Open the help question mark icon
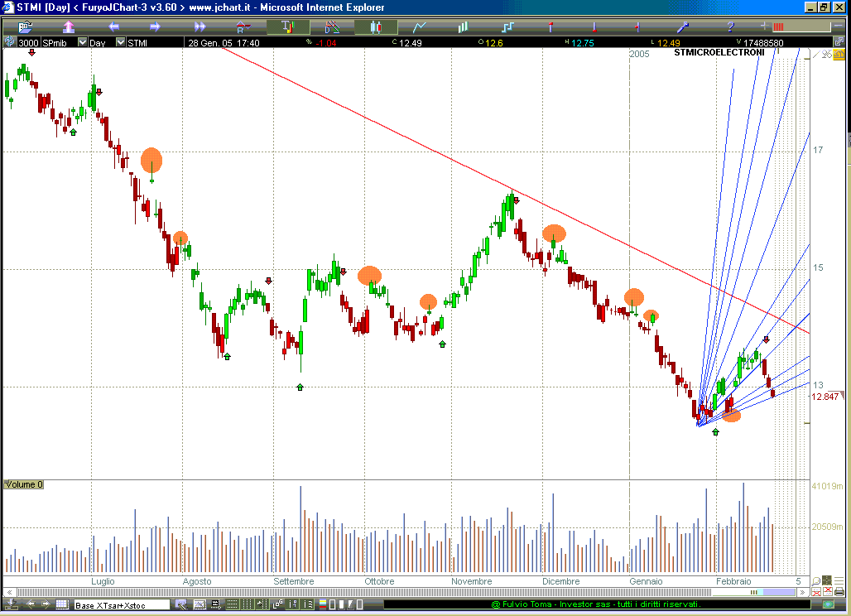 click(x=730, y=26)
